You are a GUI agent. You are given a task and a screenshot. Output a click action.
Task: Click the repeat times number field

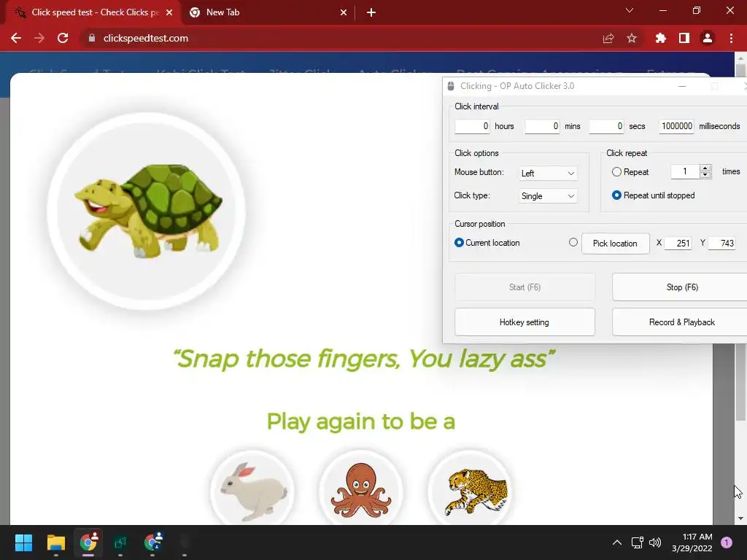pyautogui.click(x=685, y=171)
